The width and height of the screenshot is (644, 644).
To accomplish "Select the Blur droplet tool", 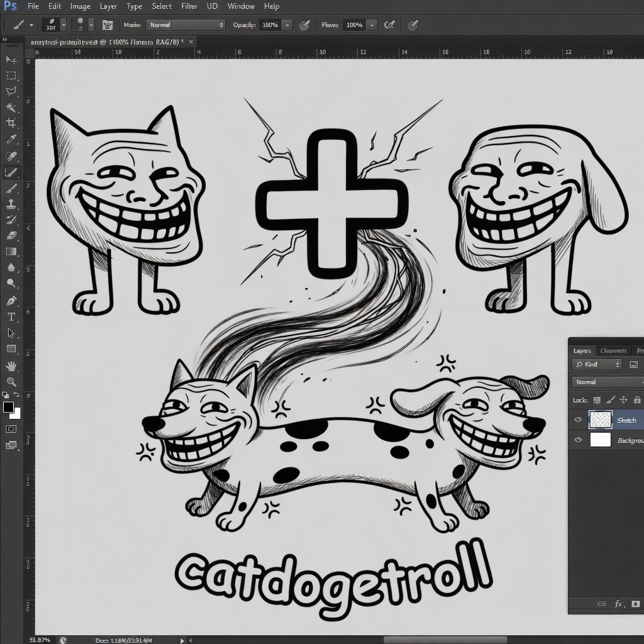I will point(11,267).
